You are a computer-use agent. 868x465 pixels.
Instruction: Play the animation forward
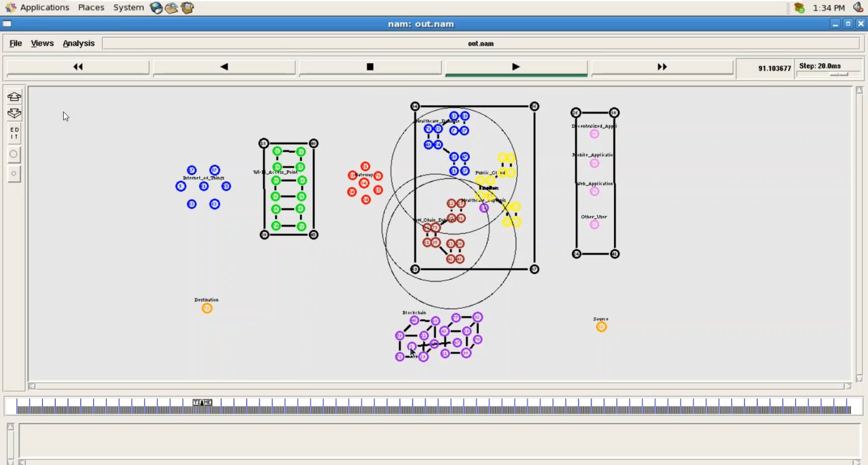tap(516, 67)
